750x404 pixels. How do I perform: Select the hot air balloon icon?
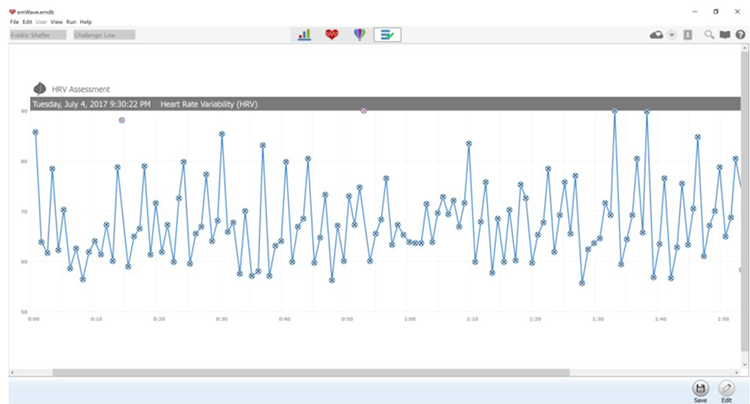click(x=359, y=35)
